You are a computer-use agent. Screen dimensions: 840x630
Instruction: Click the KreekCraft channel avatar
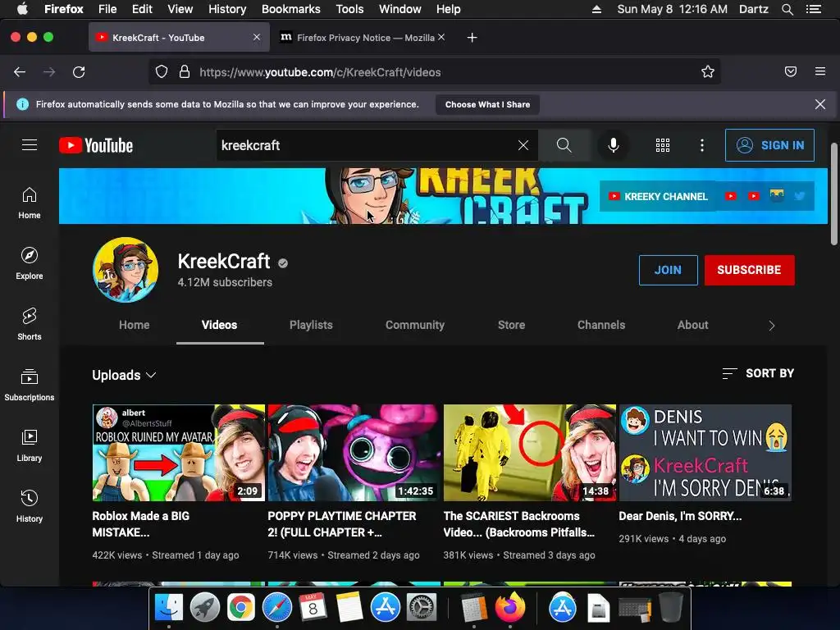coord(126,270)
